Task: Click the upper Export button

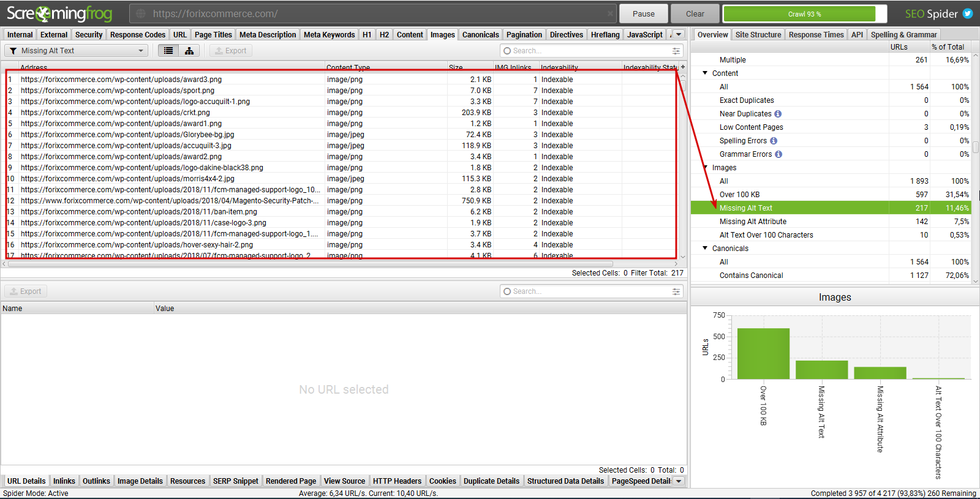Action: (x=231, y=51)
